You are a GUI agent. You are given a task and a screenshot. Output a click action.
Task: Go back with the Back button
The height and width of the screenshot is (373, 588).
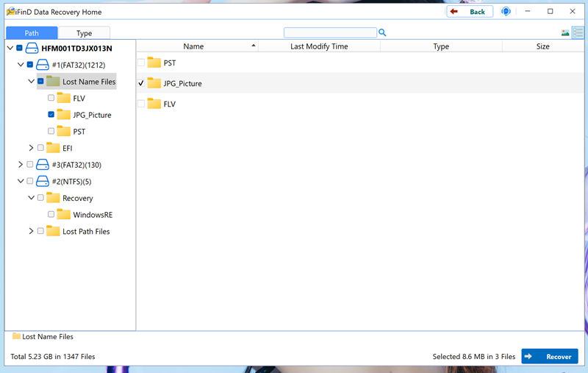[x=470, y=12]
